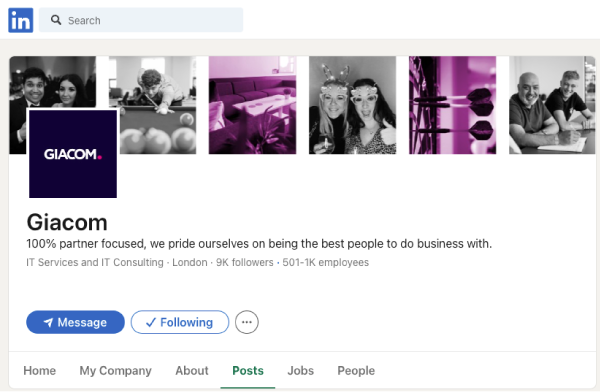This screenshot has height=392, width=600.
Task: View the People tab
Action: click(x=356, y=371)
